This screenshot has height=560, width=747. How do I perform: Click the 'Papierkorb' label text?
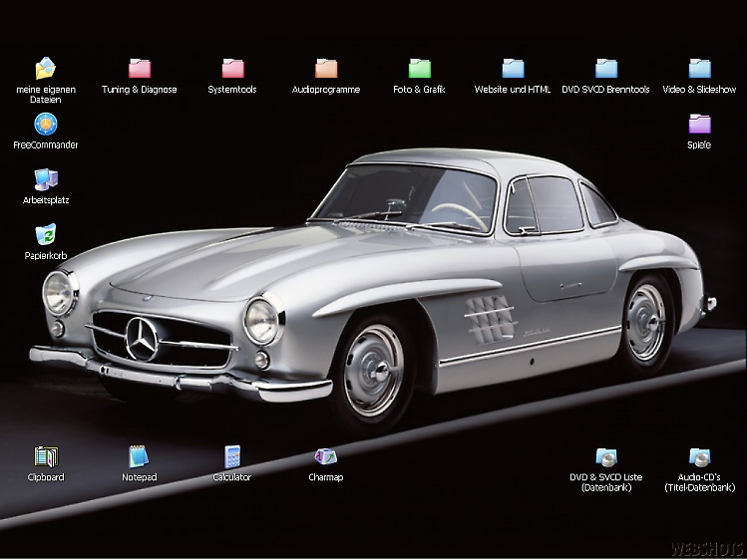pos(46,255)
